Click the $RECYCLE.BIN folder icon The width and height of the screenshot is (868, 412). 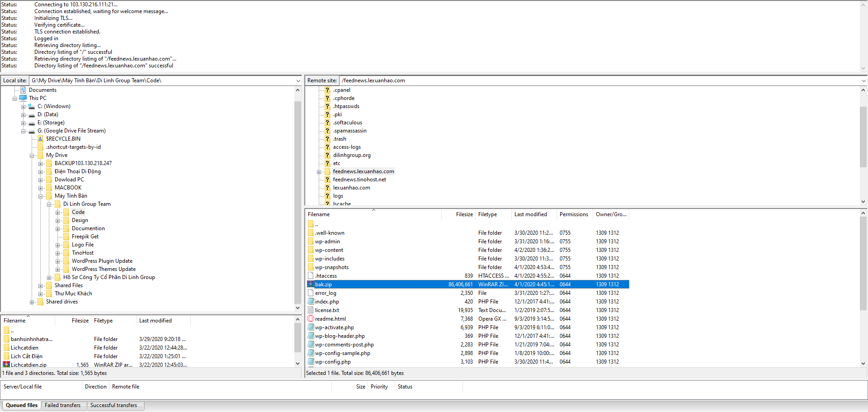[41, 139]
